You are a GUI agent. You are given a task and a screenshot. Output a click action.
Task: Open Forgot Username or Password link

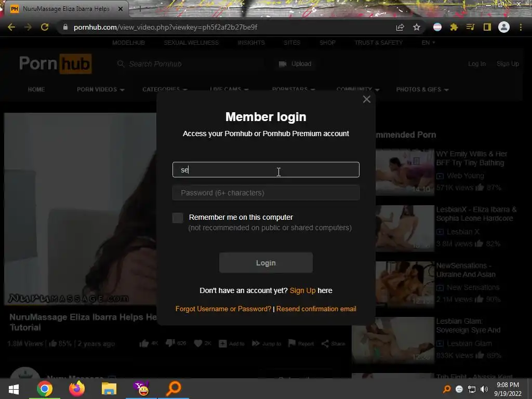223,309
